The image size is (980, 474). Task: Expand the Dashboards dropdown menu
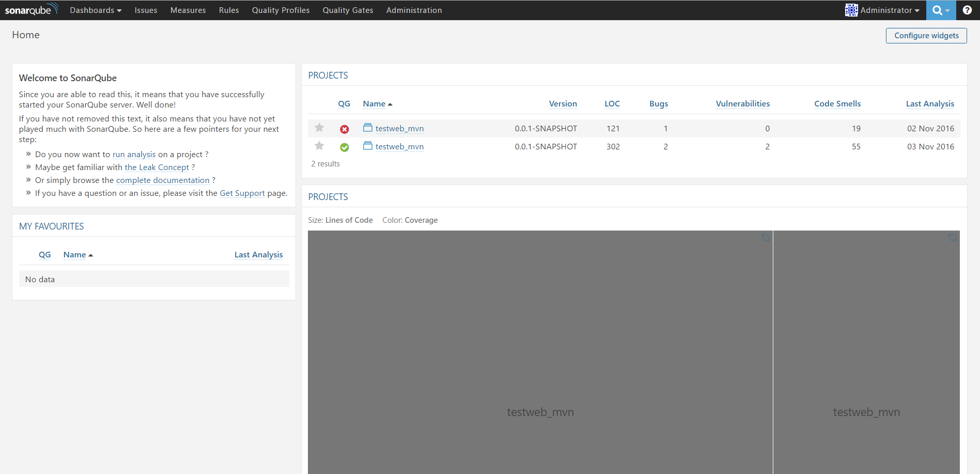(96, 10)
